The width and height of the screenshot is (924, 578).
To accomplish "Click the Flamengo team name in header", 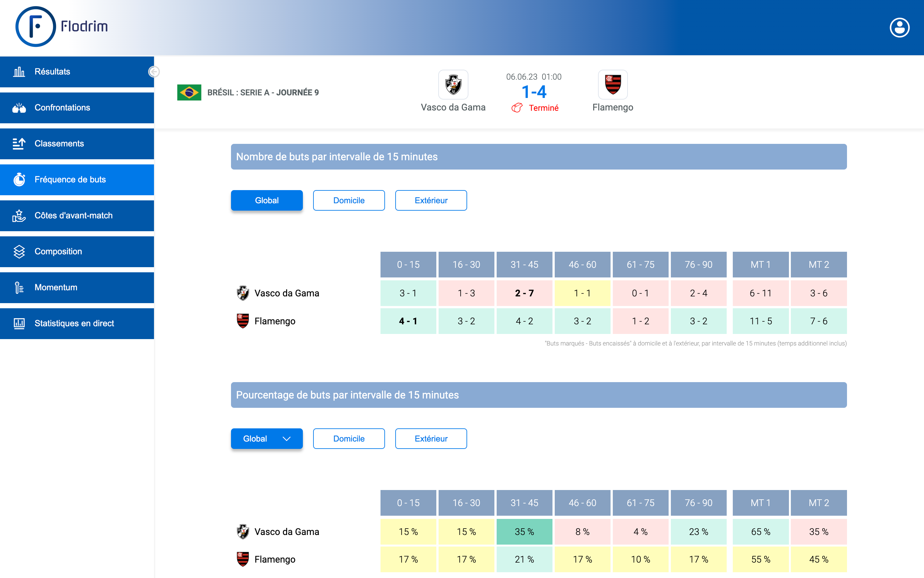I will tap(612, 108).
